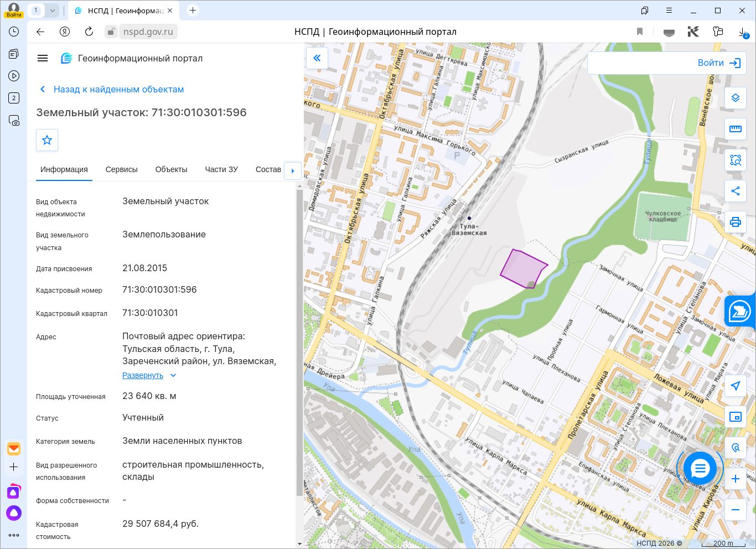Image resolution: width=756 pixels, height=549 pixels.
Task: Reload the page with the refresh icon
Action: pos(89,32)
